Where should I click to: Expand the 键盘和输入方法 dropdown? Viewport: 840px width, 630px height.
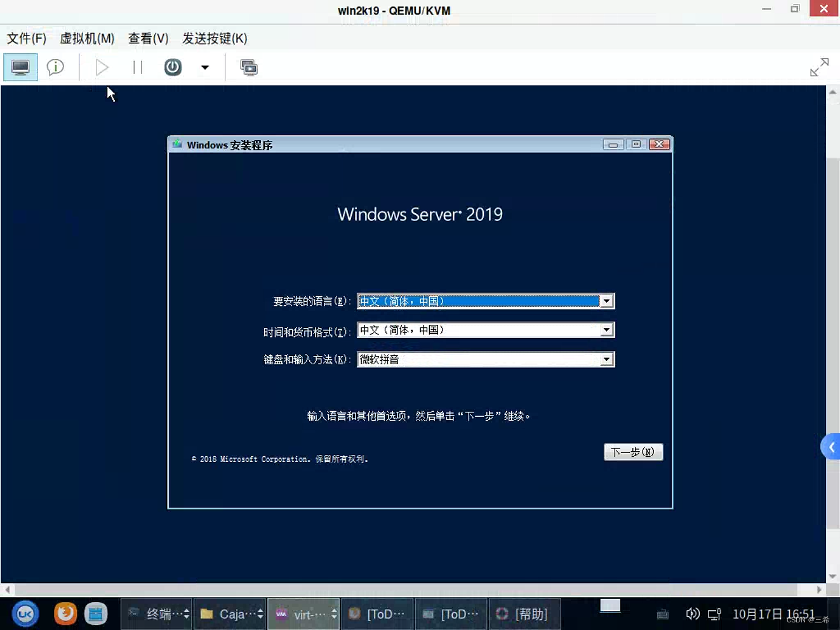click(x=606, y=360)
